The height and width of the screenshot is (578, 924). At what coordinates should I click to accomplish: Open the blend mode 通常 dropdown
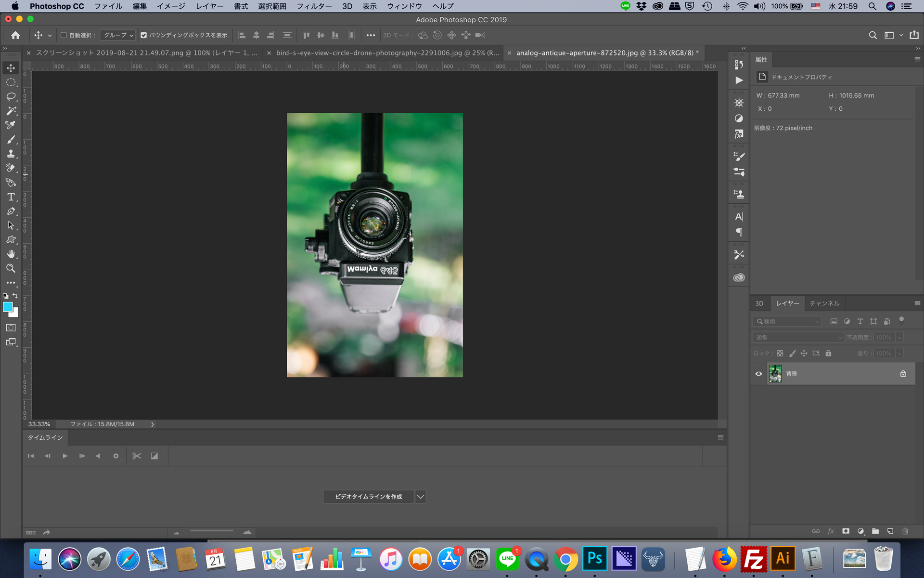click(798, 337)
